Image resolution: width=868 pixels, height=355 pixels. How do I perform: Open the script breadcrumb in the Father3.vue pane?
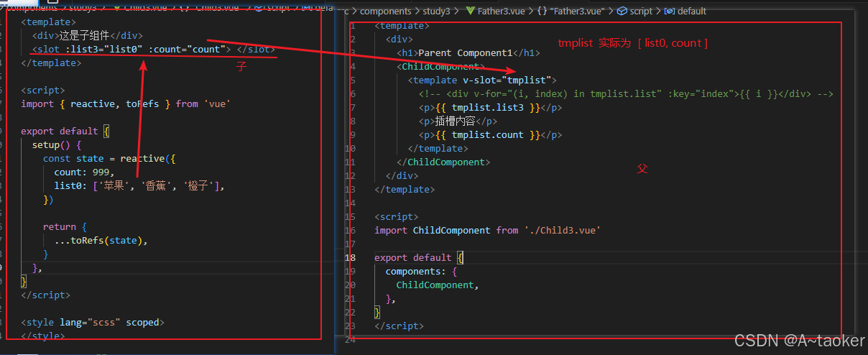[641, 11]
